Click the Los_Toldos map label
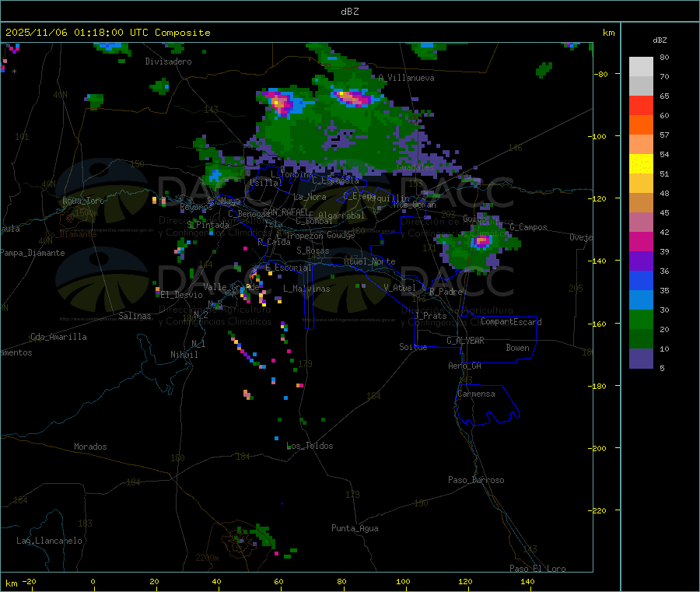Viewport: 700px width, 592px height. click(x=310, y=446)
